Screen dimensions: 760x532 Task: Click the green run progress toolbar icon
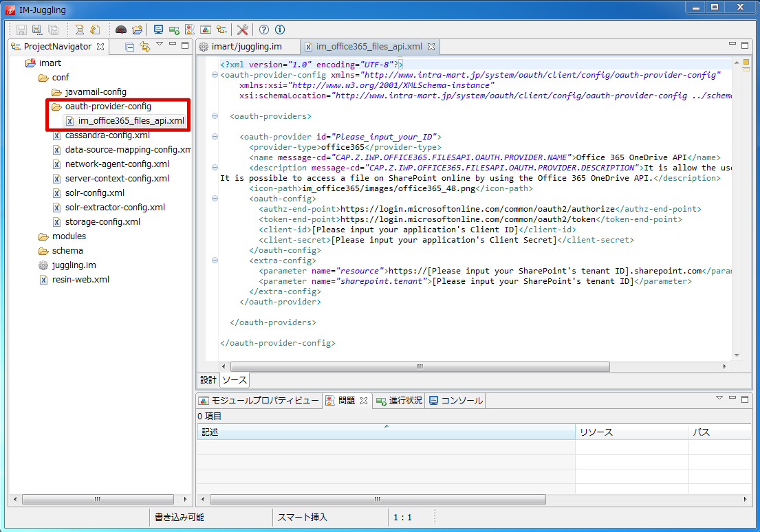pyautogui.click(x=175, y=30)
